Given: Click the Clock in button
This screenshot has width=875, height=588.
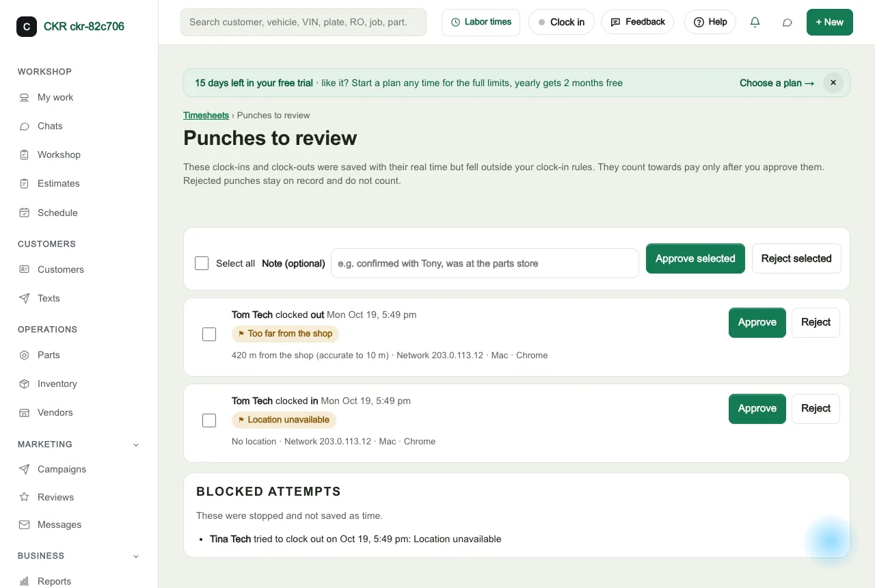Looking at the screenshot, I should [561, 22].
